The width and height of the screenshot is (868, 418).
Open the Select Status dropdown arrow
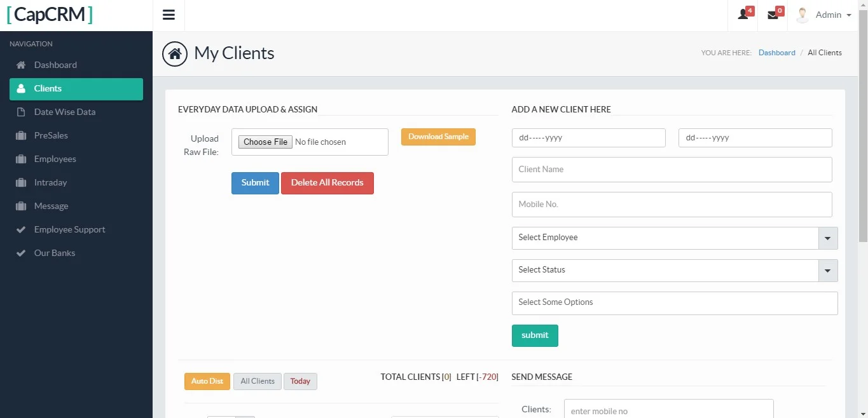pyautogui.click(x=827, y=271)
